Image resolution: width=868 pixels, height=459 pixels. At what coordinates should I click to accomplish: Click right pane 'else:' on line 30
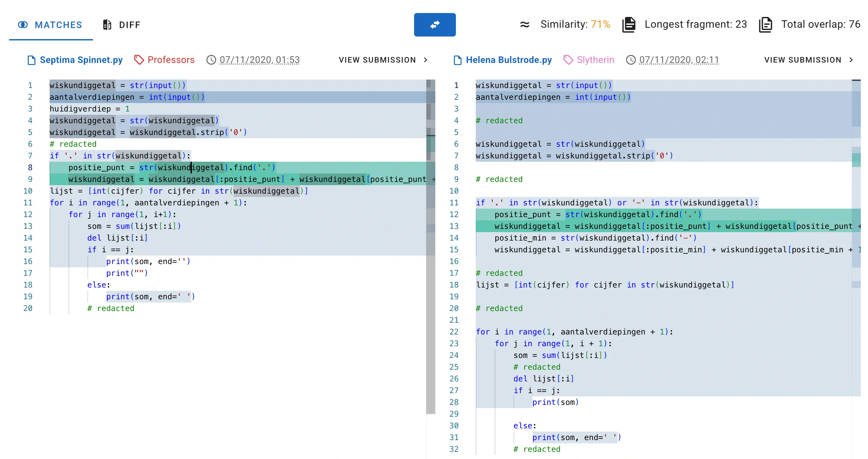[525, 426]
